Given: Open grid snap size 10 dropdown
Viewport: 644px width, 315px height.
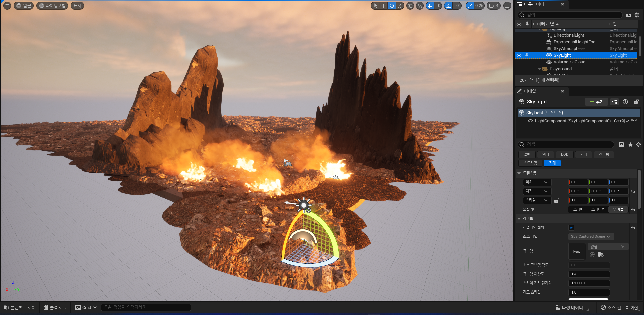Looking at the screenshot, I should pyautogui.click(x=438, y=6).
